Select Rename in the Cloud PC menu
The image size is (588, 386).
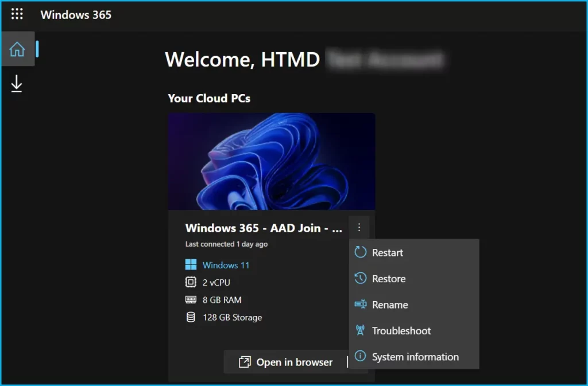click(x=390, y=305)
